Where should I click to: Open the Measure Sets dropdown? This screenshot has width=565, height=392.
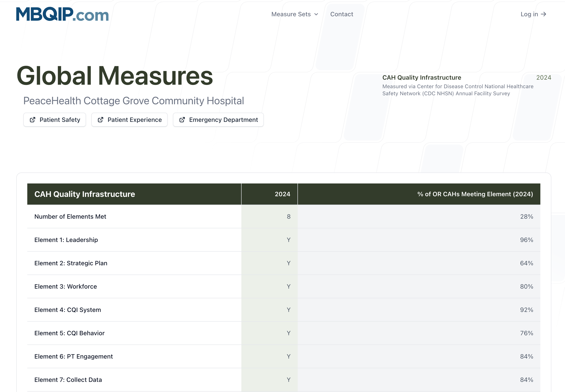pyautogui.click(x=294, y=14)
